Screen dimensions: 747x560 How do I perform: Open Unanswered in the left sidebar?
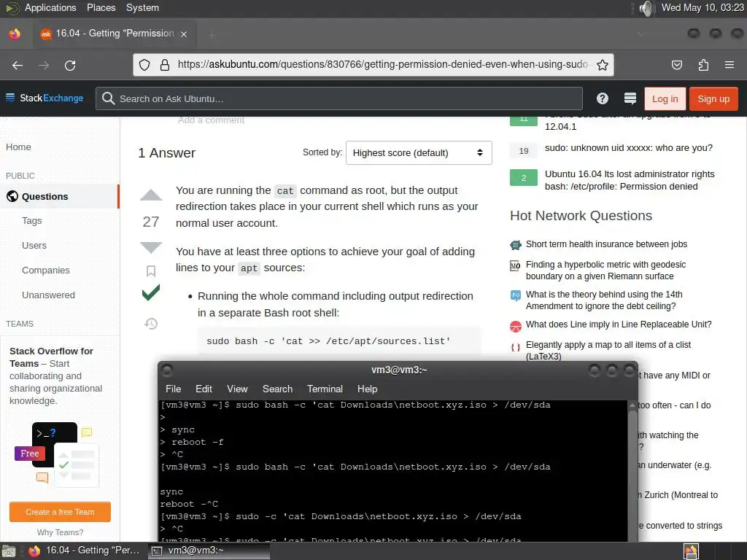pyautogui.click(x=48, y=295)
